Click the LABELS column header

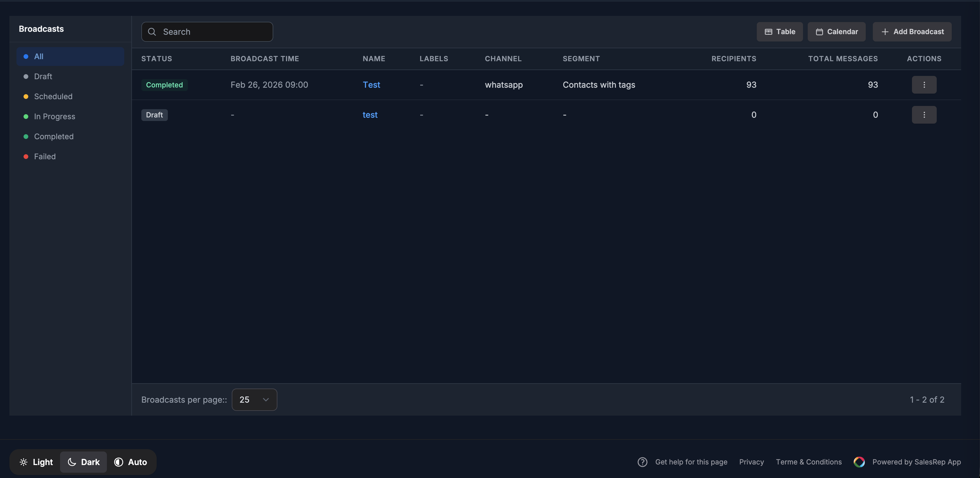click(x=434, y=59)
